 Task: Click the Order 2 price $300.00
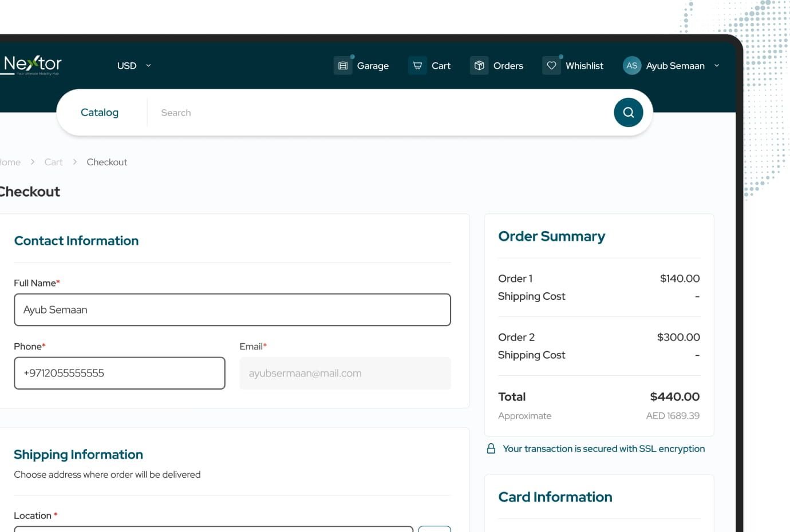(678, 338)
